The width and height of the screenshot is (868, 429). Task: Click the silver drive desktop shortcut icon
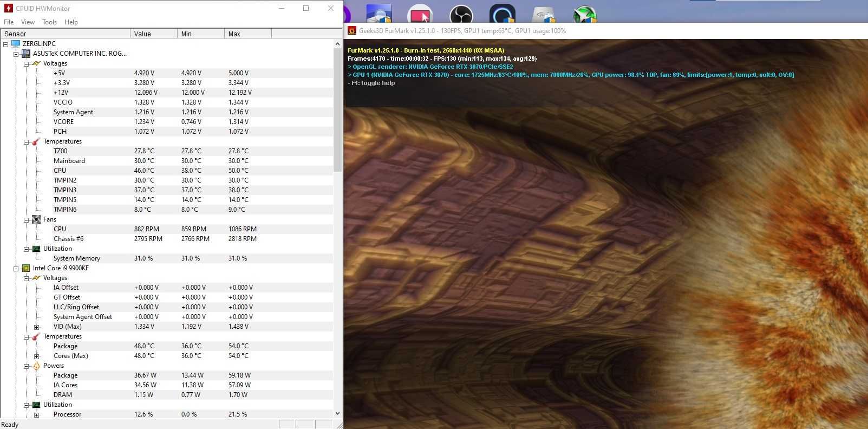click(x=543, y=14)
